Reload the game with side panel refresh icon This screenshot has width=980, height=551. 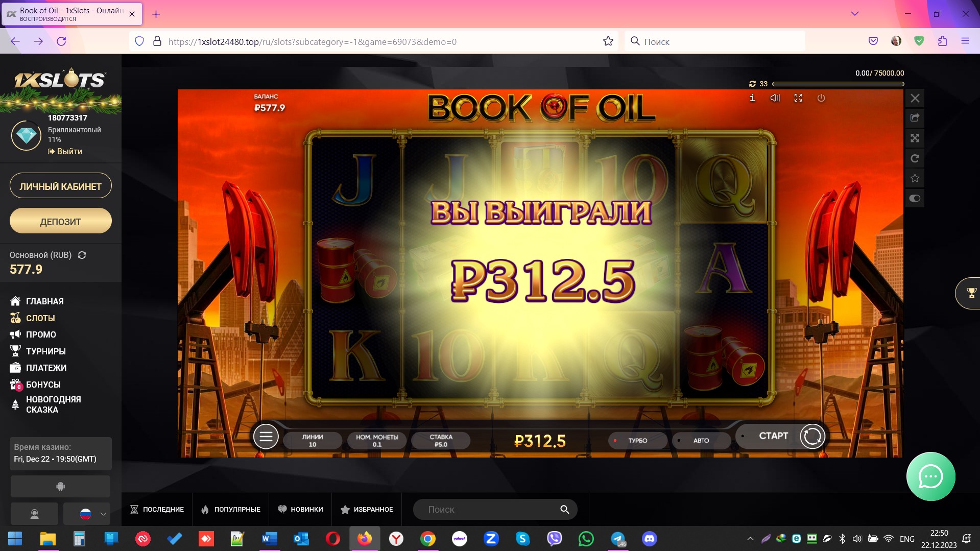click(915, 158)
